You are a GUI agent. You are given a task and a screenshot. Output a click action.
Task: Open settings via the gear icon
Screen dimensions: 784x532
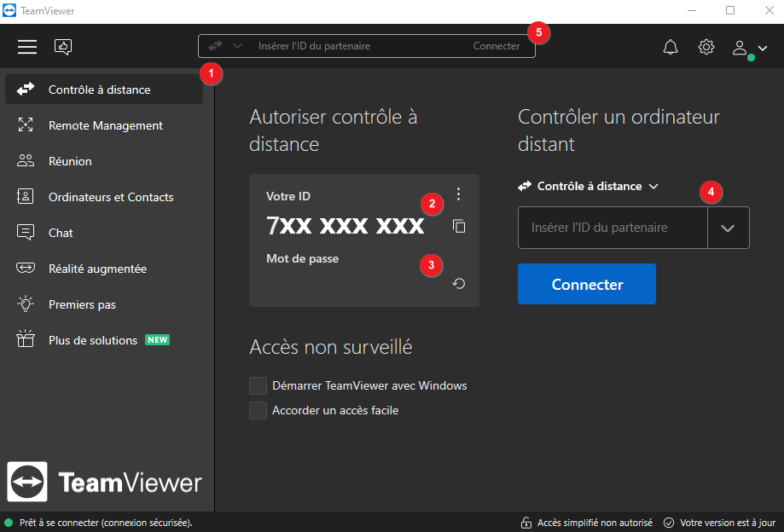706,47
